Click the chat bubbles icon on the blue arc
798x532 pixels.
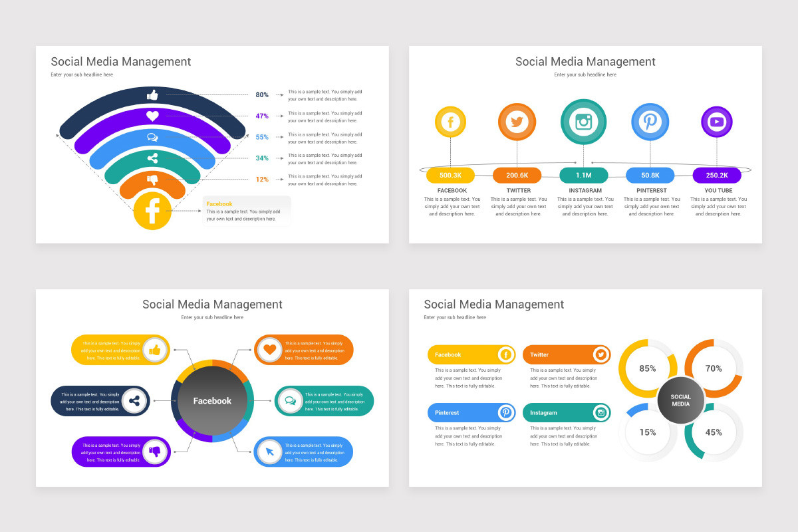click(x=152, y=138)
